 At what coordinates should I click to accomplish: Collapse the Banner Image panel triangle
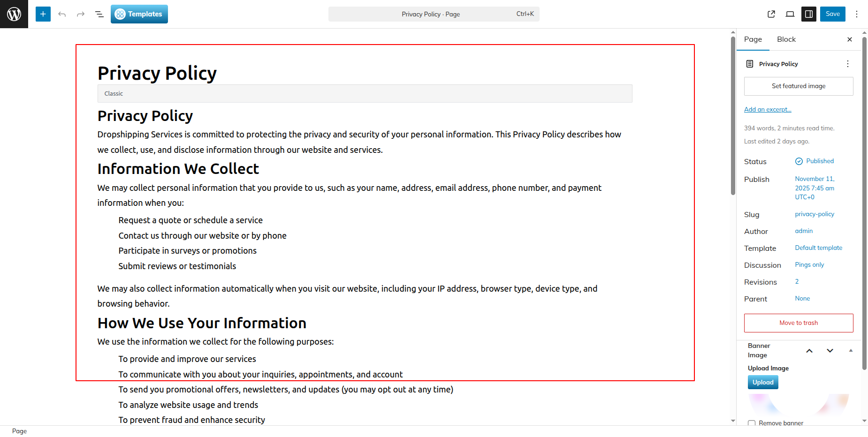pos(851,351)
